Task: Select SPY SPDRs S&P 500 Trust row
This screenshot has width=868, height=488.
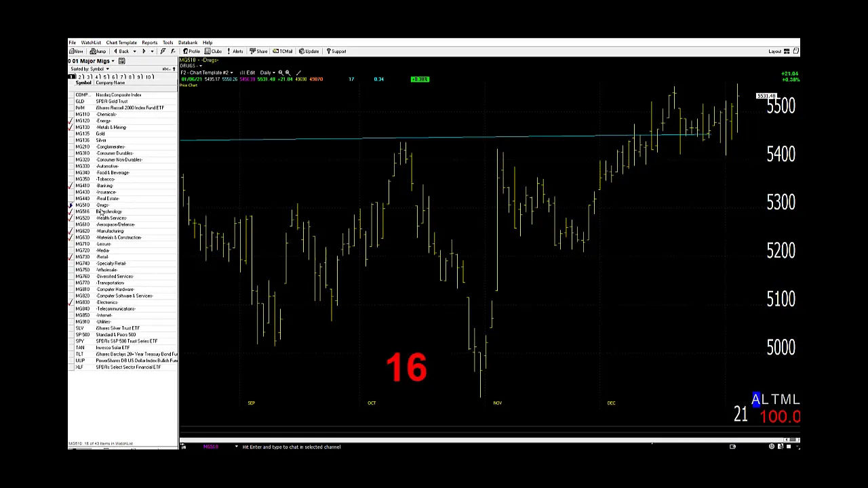Action: pos(123,341)
